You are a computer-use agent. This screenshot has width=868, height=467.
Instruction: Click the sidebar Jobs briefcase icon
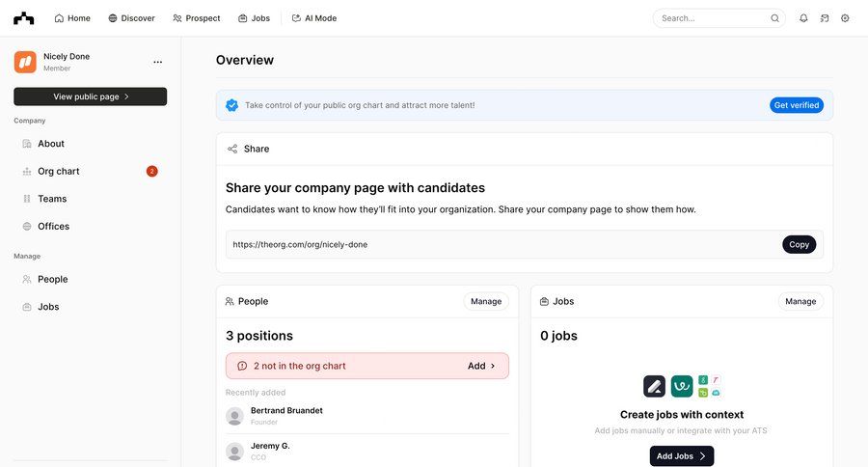tap(27, 307)
